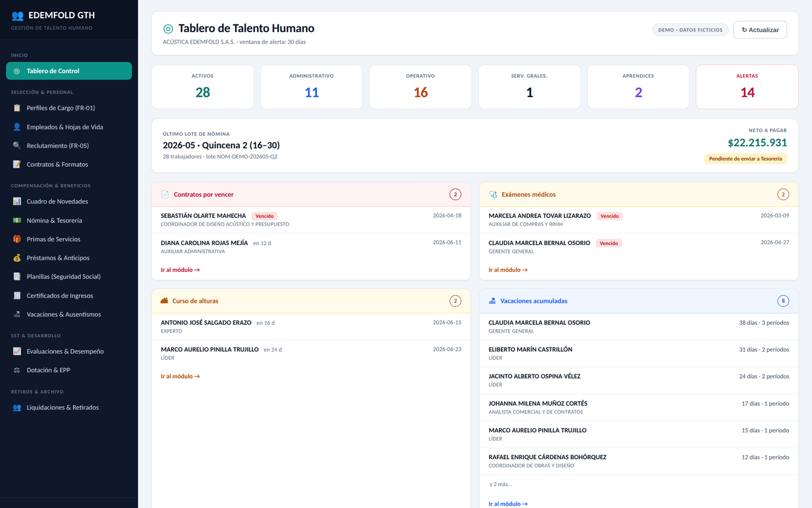
Task: Click the Préstamos & Anticipos money bag icon
Action: click(x=17, y=258)
